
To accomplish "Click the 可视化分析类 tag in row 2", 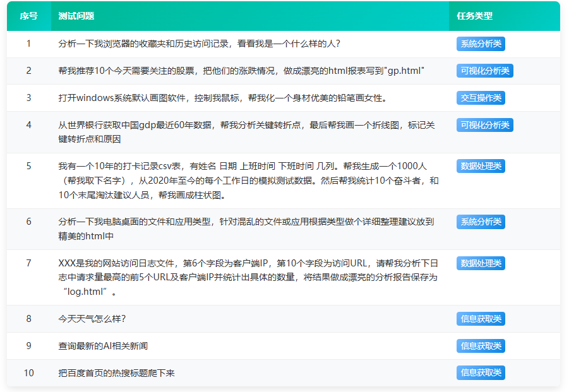I will coord(485,71).
